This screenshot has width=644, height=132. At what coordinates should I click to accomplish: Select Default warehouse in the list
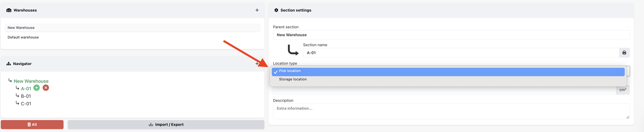(23, 37)
